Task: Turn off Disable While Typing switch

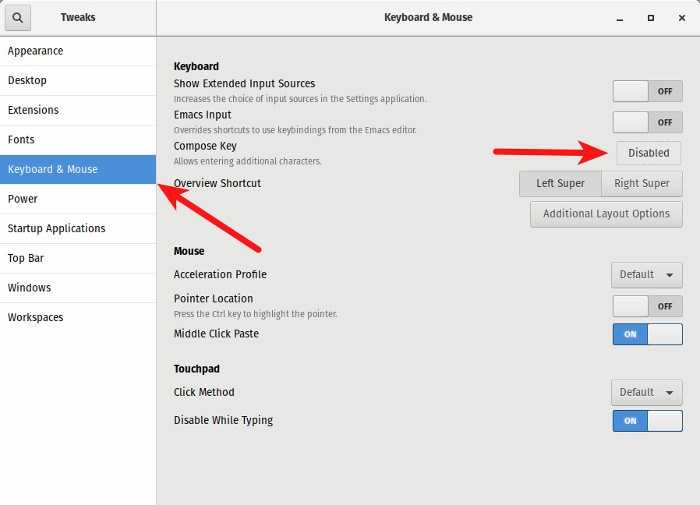Action: (647, 421)
